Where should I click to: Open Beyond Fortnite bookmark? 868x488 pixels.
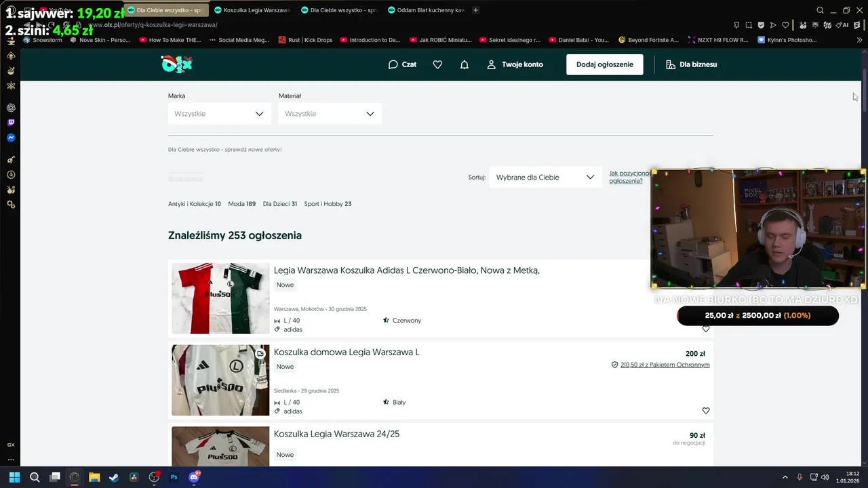pyautogui.click(x=648, y=40)
